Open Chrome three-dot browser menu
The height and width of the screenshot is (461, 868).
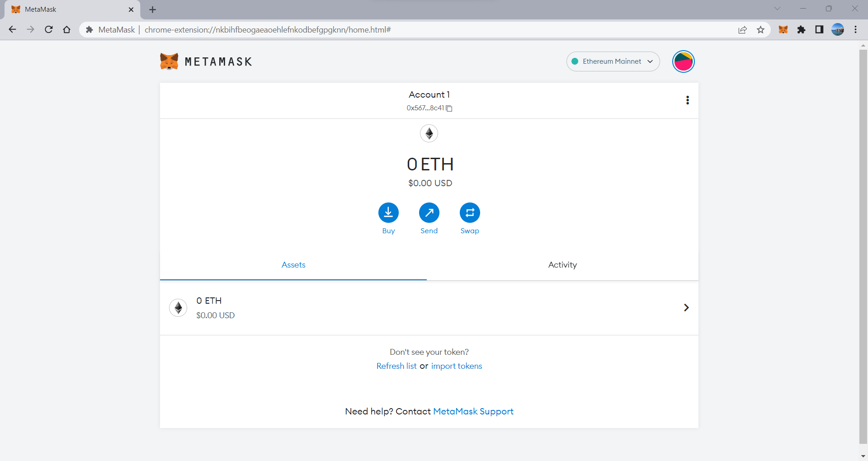click(855, 30)
